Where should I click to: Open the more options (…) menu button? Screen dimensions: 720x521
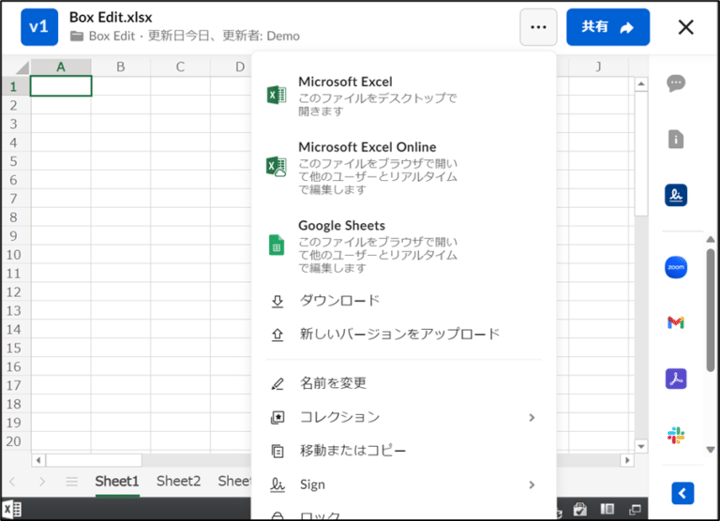coord(538,27)
